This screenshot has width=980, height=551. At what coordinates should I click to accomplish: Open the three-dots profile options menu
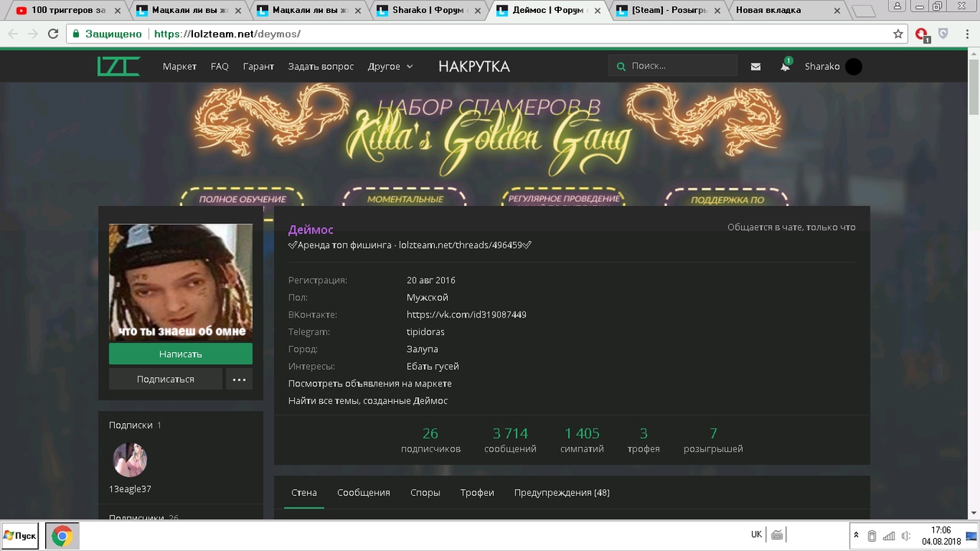[239, 379]
